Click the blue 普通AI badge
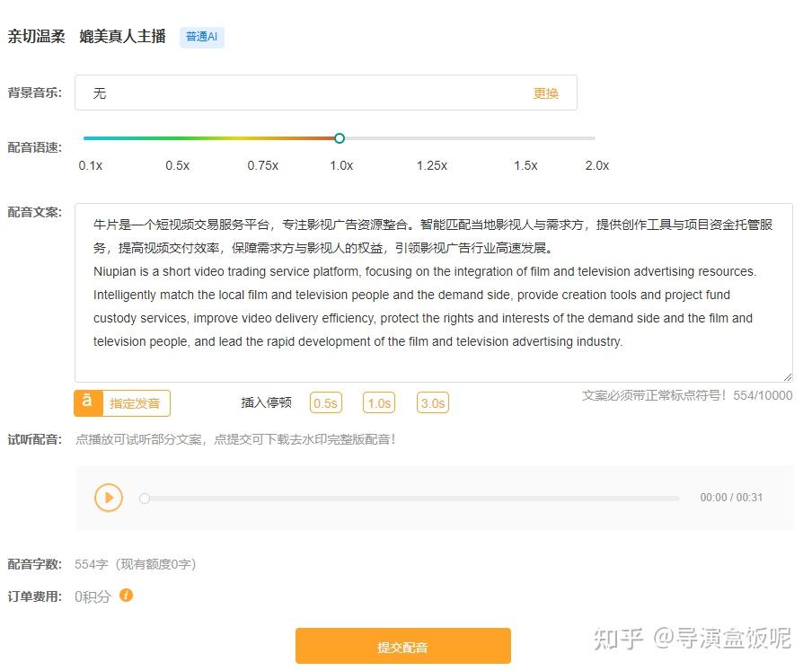The height and width of the screenshot is (671, 812). (201, 37)
